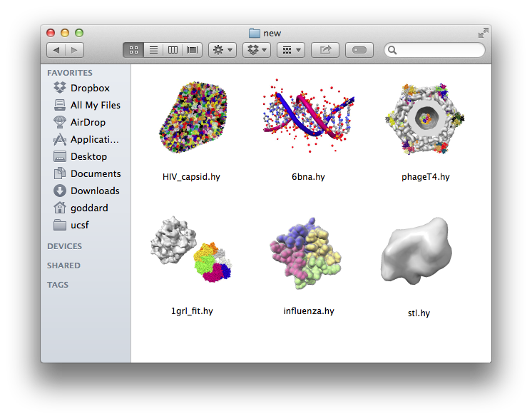Image resolution: width=532 pixels, height=419 pixels.
Task: Select the Documents sidebar item
Action: tap(95, 173)
